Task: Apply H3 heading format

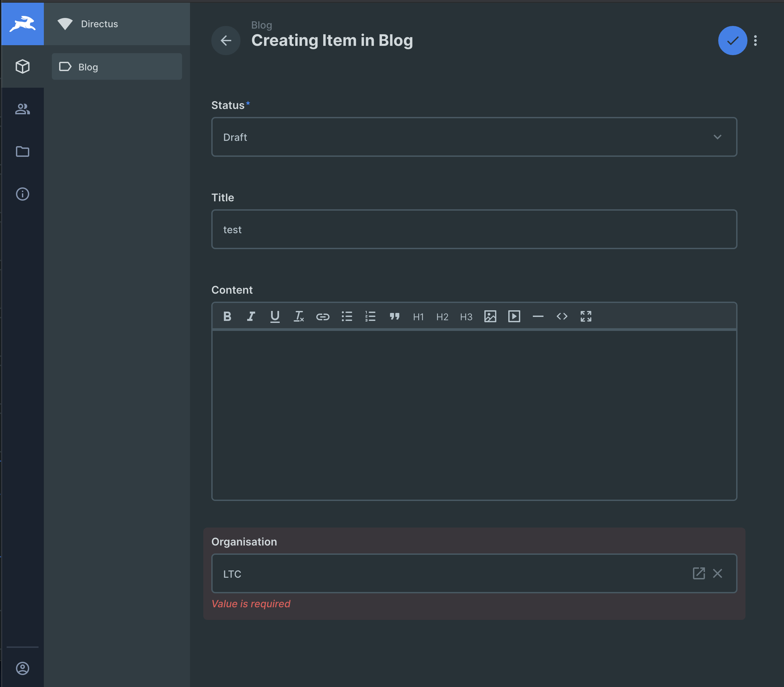Action: 466,317
